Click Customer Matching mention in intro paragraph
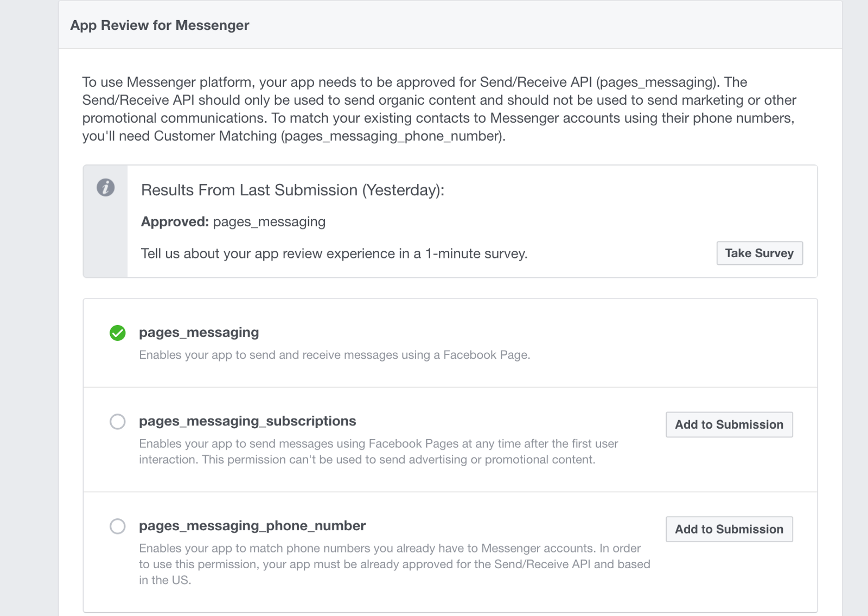This screenshot has width=868, height=616. [215, 136]
